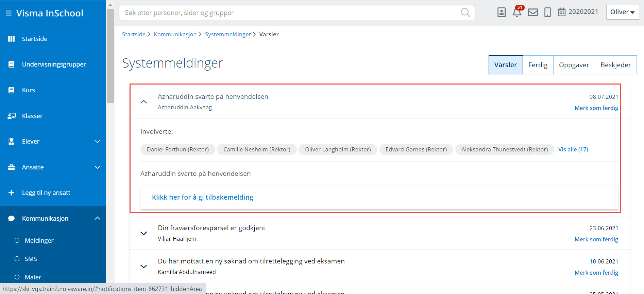Click the Visma InSchool logo title
The image size is (644, 294).
50,13
